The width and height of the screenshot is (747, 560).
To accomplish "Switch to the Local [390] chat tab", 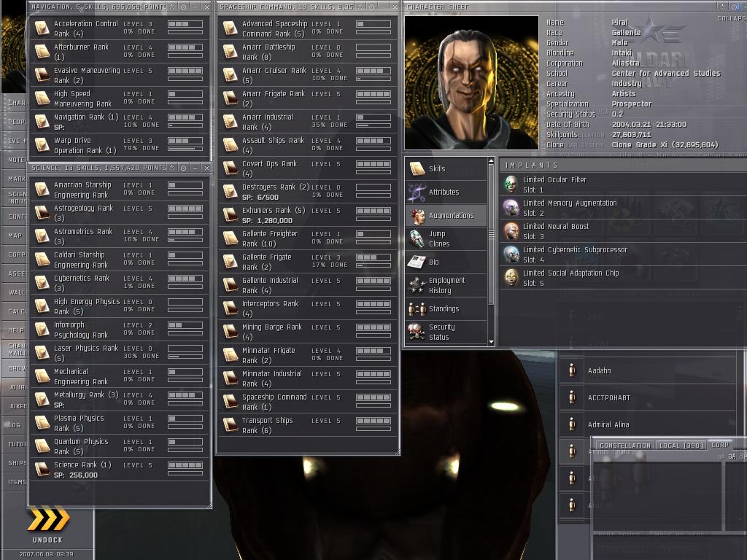I will tap(681, 446).
